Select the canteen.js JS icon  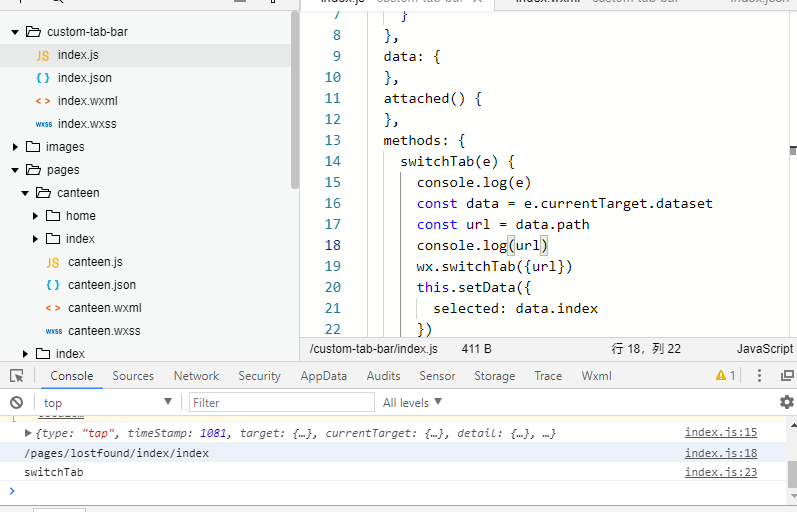[53, 262]
